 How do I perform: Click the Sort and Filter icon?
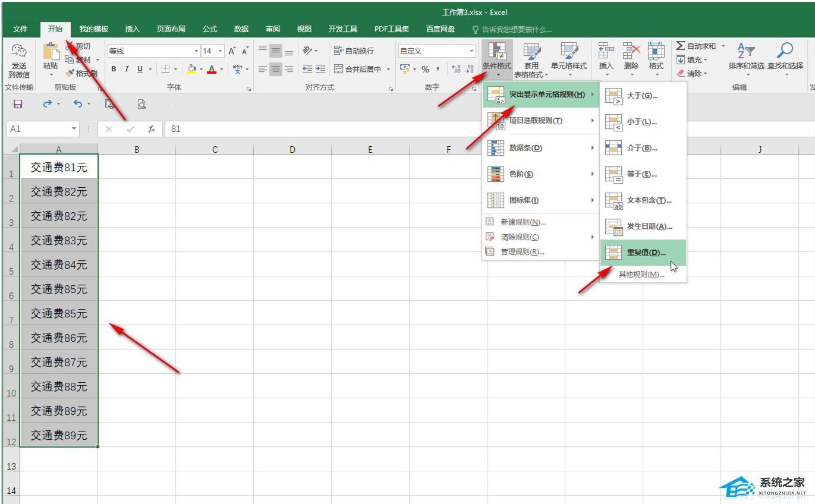[745, 52]
